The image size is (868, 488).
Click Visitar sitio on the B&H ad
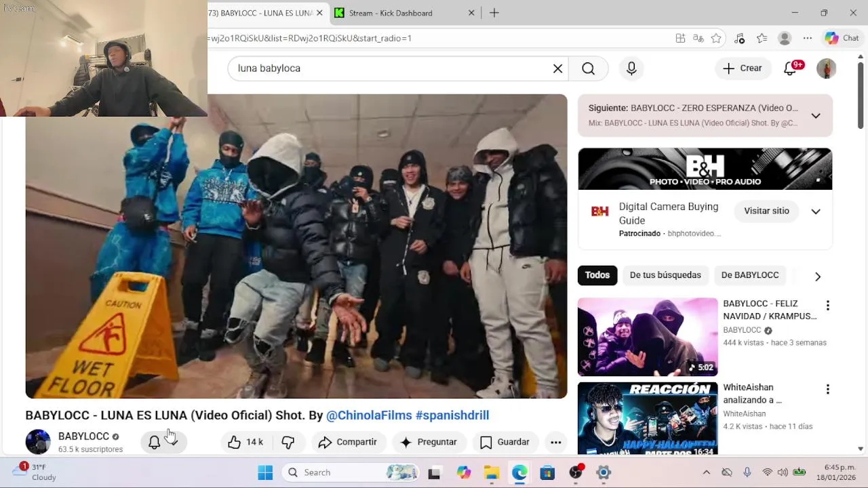click(x=766, y=211)
